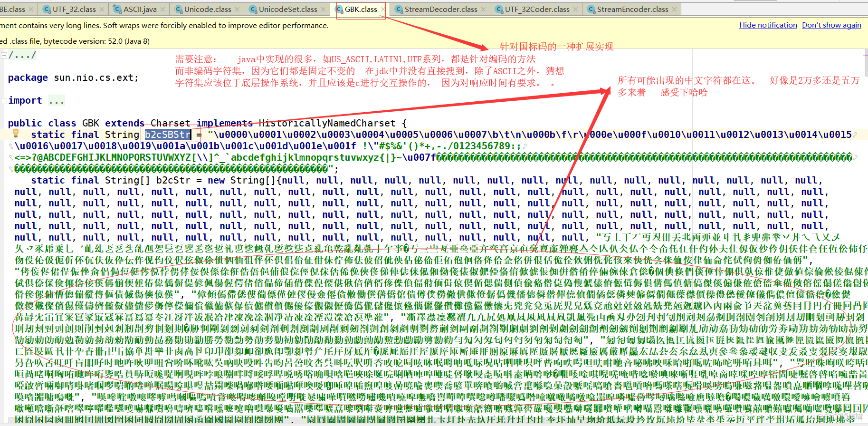Click the HistoricallyNamedCharset interface name
This screenshot has width=868, height=426.
pos(327,123)
